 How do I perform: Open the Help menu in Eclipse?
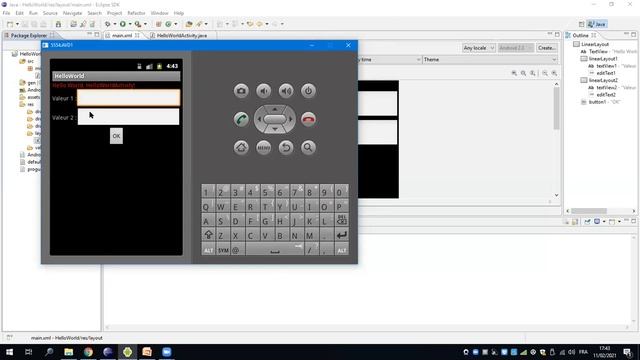tap(178, 13)
